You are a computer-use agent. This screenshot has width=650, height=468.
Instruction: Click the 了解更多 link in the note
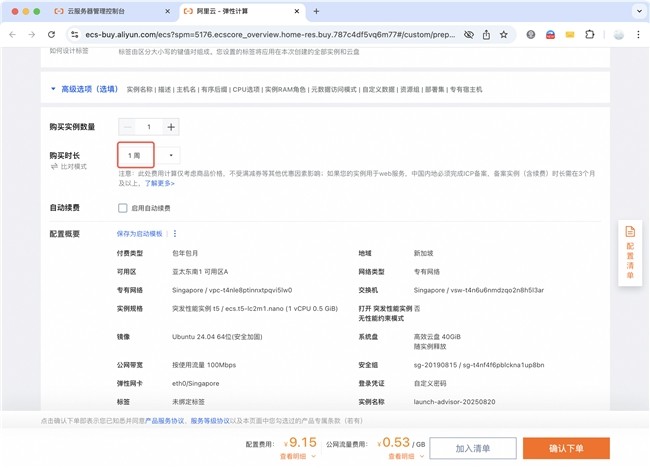(162, 184)
